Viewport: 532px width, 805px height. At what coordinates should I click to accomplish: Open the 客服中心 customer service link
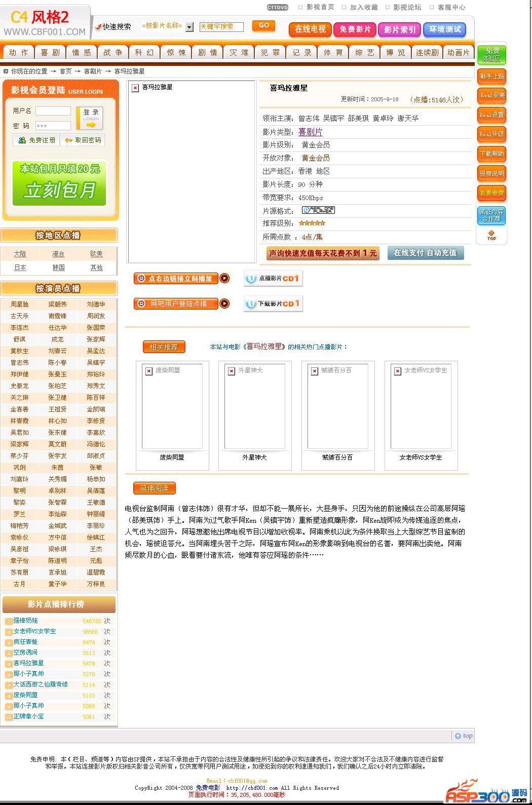coord(451,7)
